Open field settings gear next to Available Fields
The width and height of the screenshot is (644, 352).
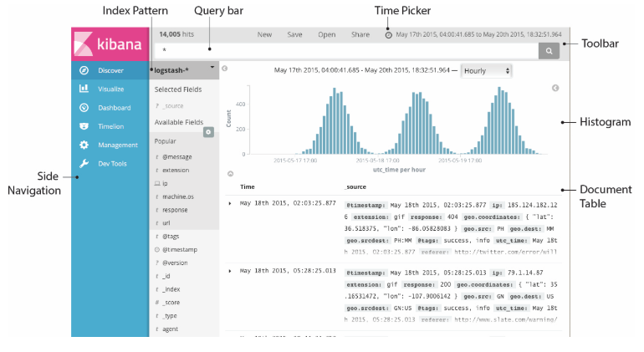208,132
